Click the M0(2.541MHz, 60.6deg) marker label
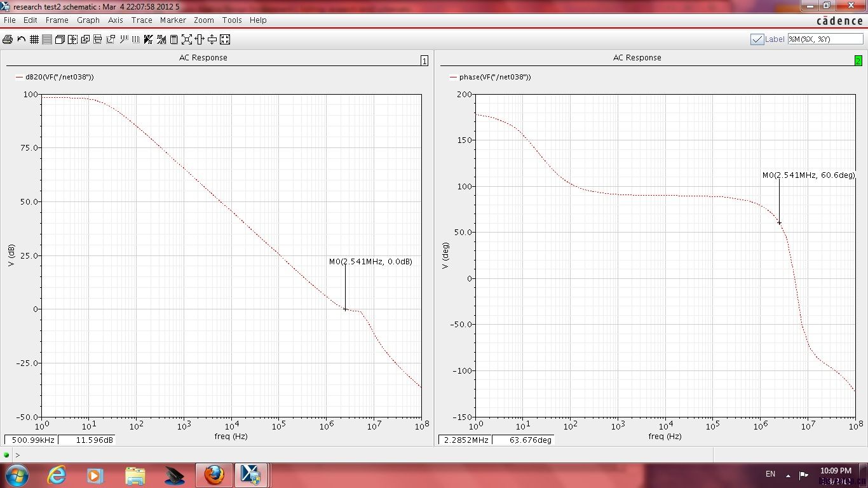The image size is (868, 488). click(x=809, y=175)
